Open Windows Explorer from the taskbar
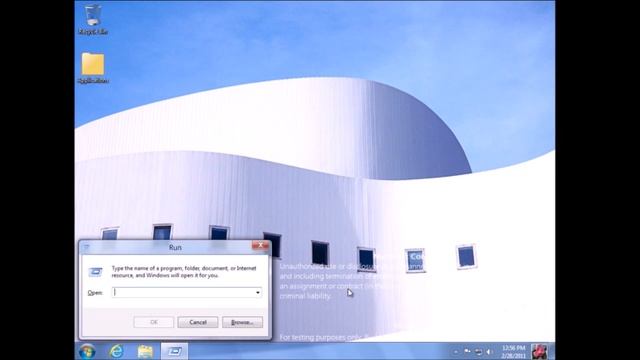 tap(145, 351)
